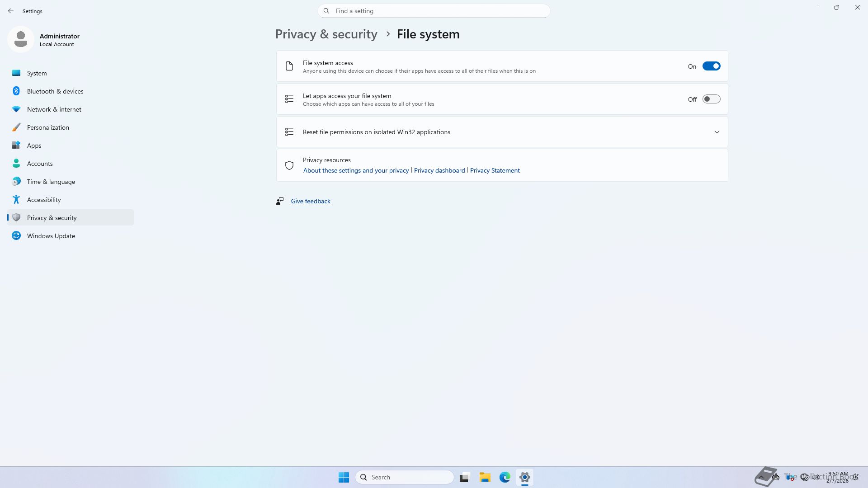Click the Give feedback link
Viewport: 868px width, 488px height.
point(311,201)
